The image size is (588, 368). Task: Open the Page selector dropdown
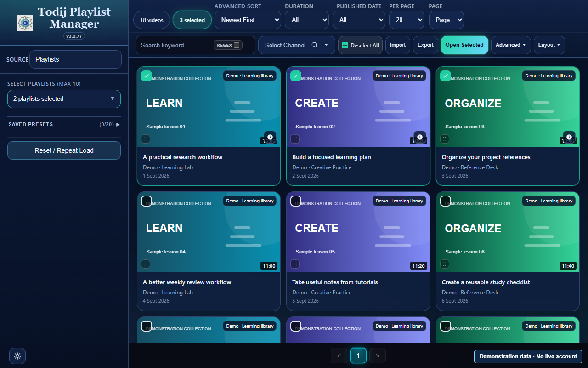447,20
